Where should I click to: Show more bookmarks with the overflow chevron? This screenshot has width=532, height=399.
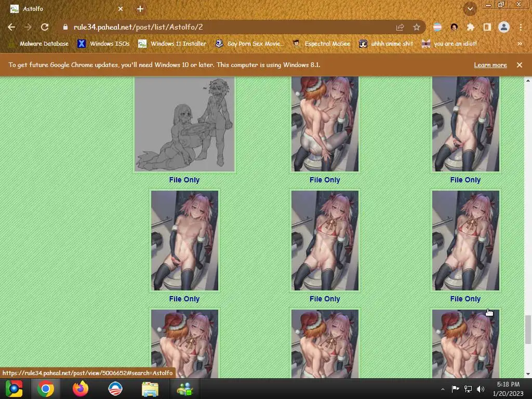[x=520, y=44]
